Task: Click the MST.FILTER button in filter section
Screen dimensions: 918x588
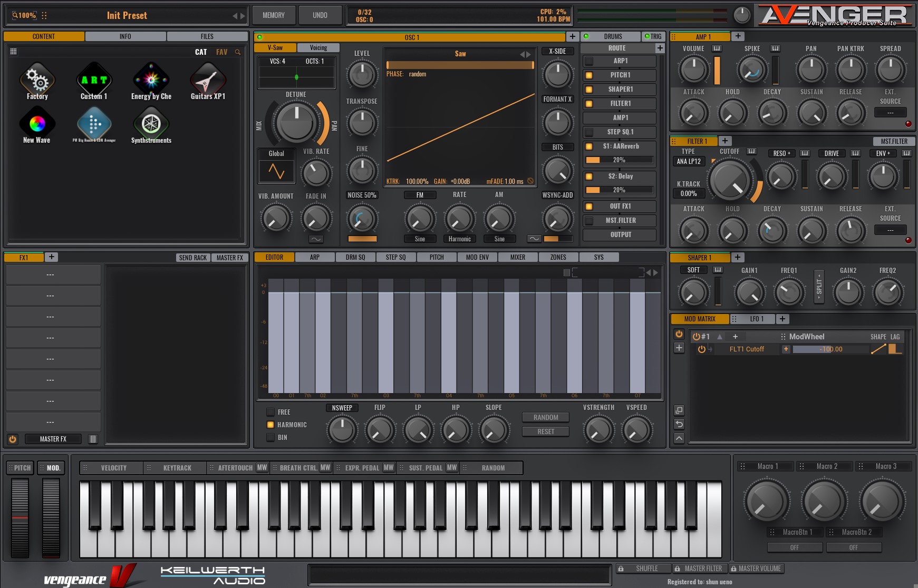Action: (x=894, y=141)
